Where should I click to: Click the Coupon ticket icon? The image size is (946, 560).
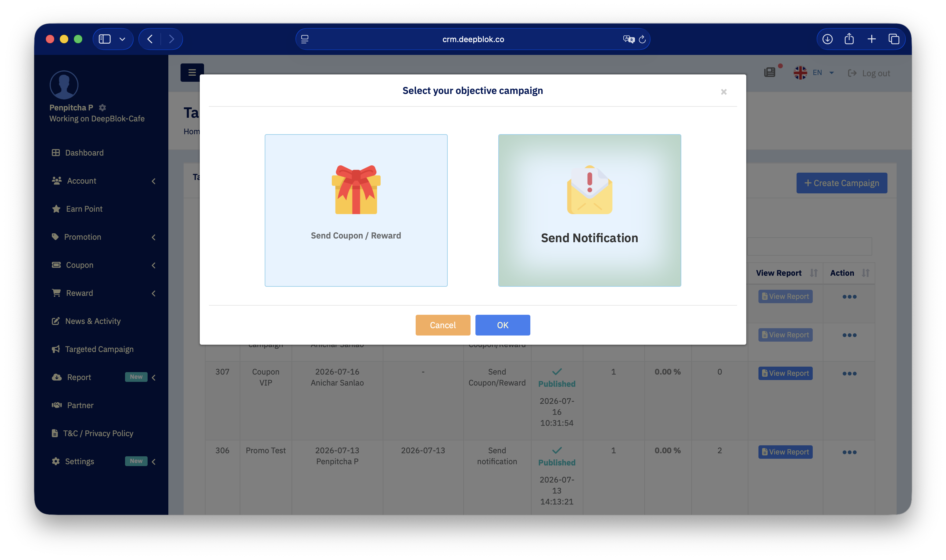pyautogui.click(x=56, y=265)
